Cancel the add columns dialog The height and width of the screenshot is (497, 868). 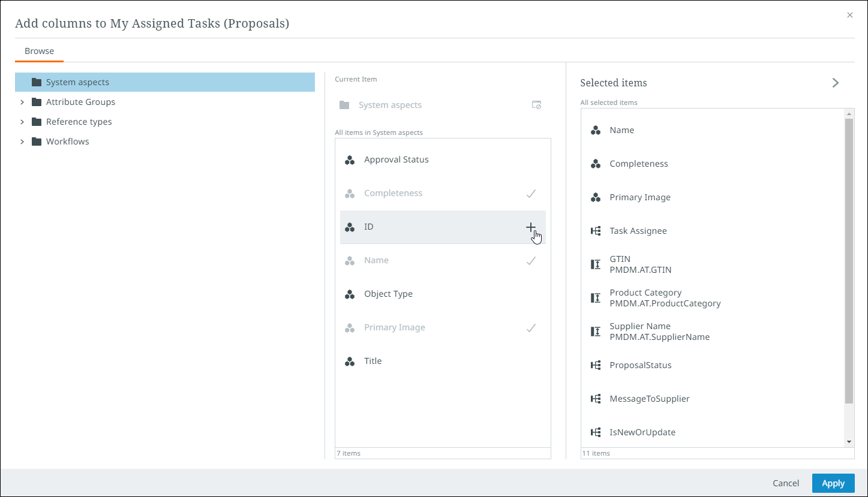click(x=785, y=483)
